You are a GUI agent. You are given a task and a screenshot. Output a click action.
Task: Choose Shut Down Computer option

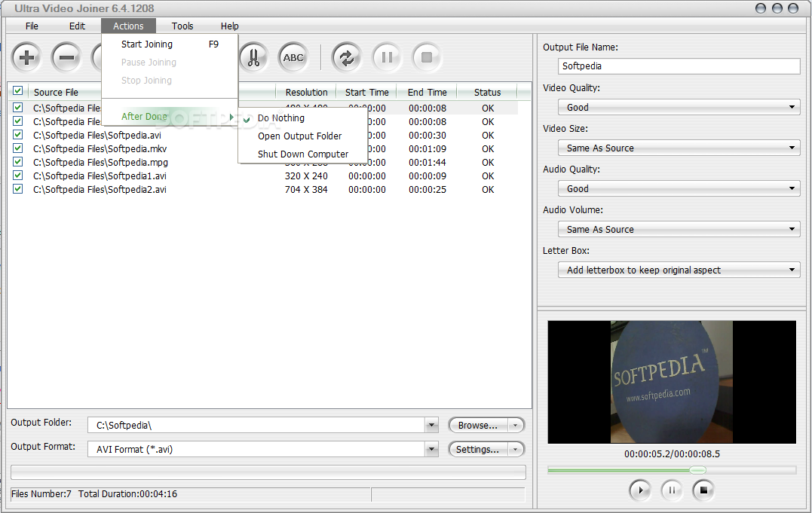(x=303, y=154)
